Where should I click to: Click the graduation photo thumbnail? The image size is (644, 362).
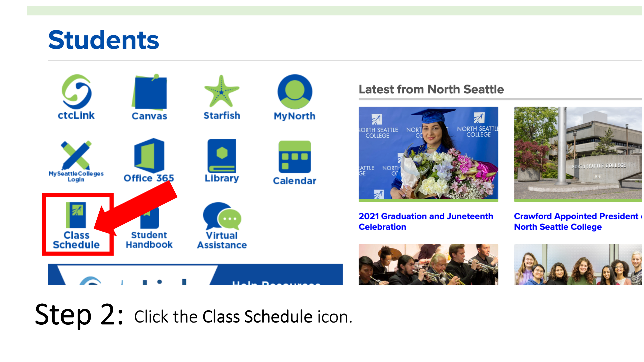point(428,153)
